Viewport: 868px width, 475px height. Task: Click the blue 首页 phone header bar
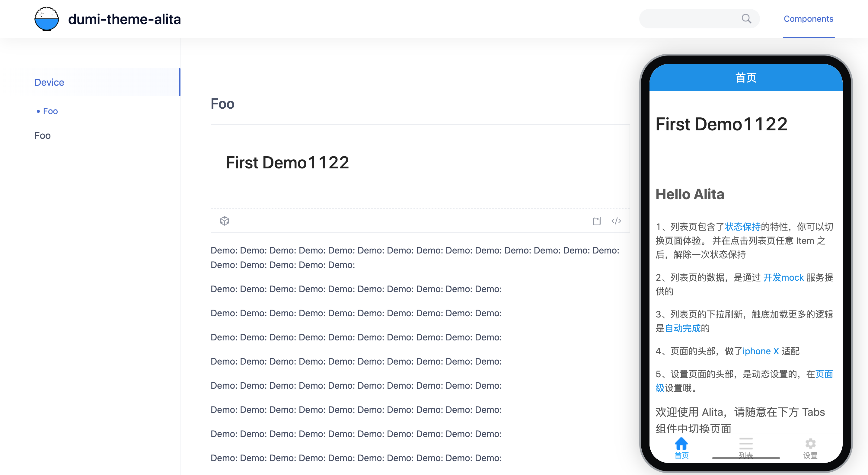click(x=746, y=78)
